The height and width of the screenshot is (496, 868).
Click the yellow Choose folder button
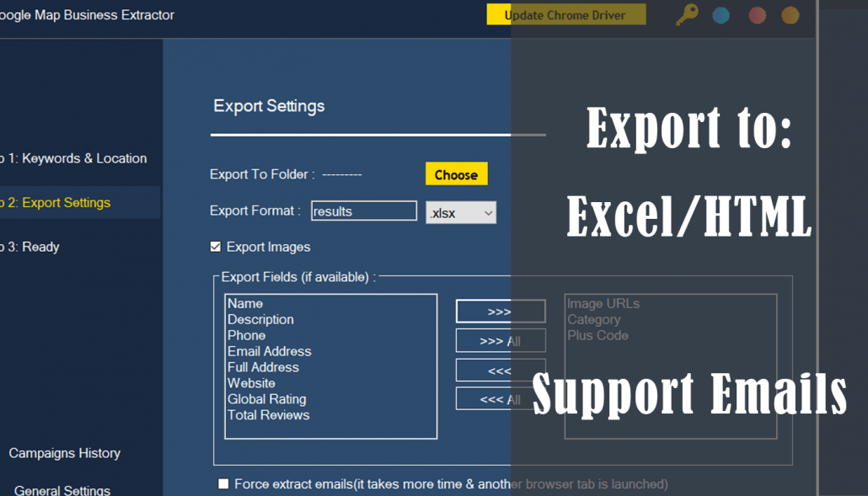[x=456, y=174]
